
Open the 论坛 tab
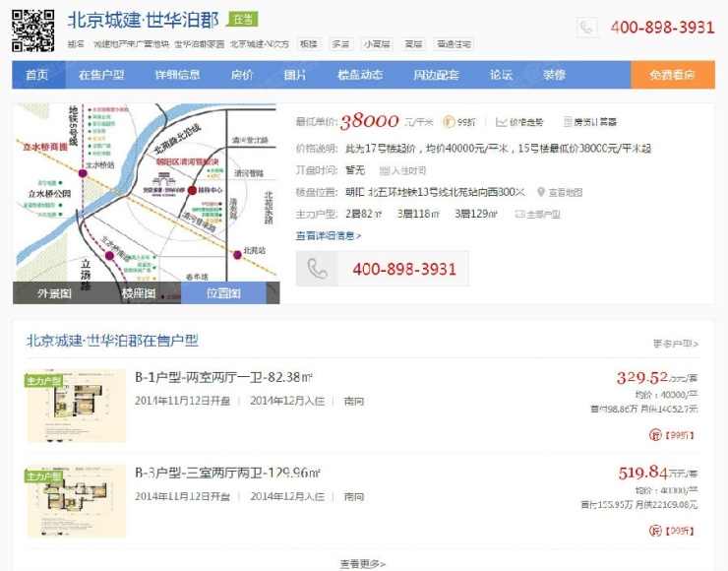501,75
